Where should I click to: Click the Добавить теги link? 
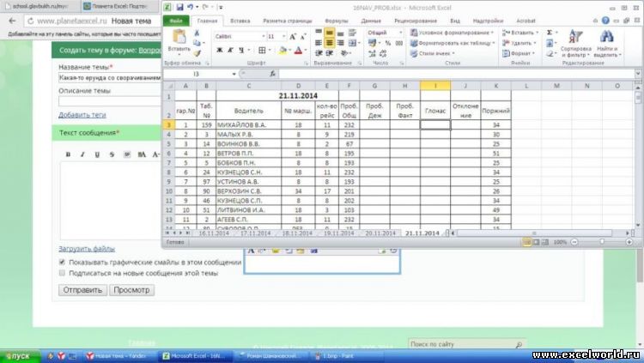pyautogui.click(x=82, y=115)
